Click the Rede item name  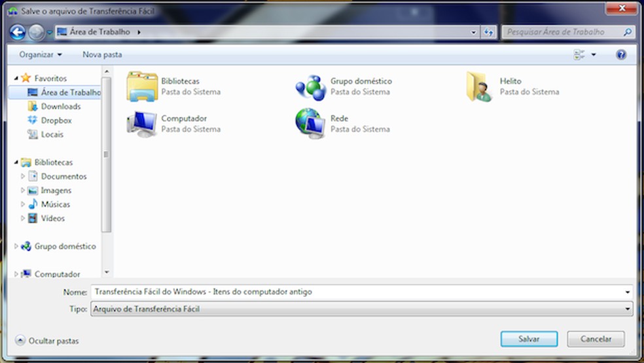point(339,118)
